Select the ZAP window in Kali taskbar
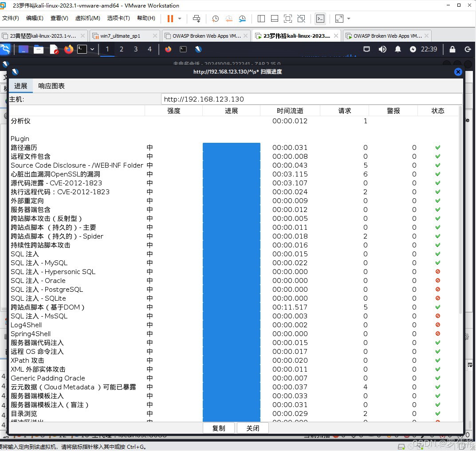 198,49
